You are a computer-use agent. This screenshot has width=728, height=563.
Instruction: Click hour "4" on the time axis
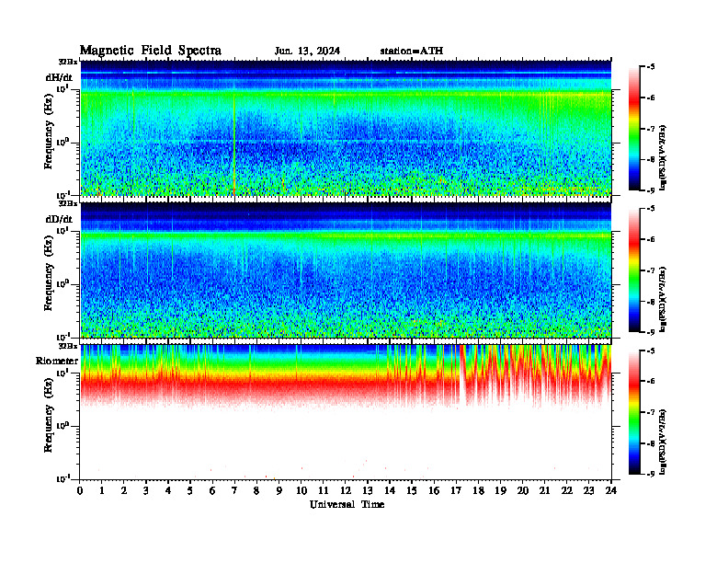168,491
